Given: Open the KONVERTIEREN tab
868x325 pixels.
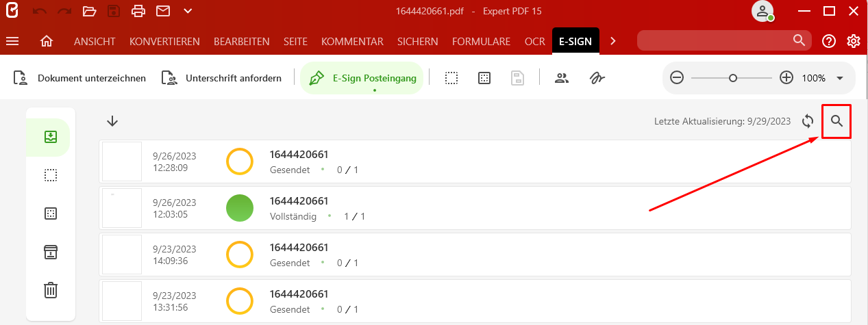Looking at the screenshot, I should tap(164, 41).
